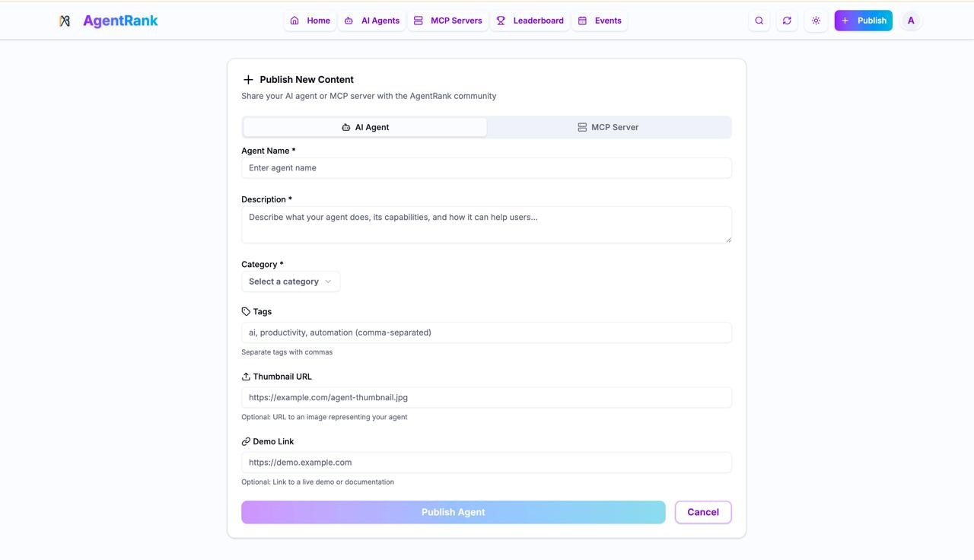Viewport: 974px width, 560px height.
Task: Click the upload icon beside Thumbnail URL
Action: click(x=246, y=375)
